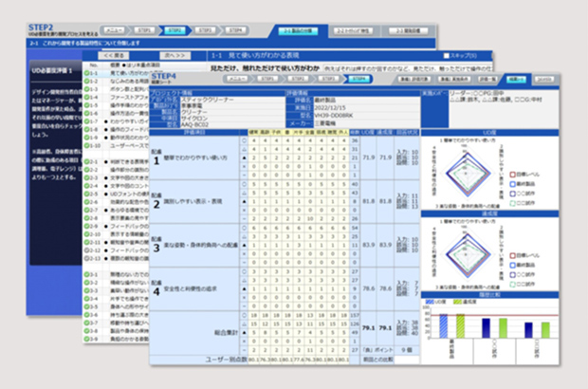Click the green status icon for item 2-13
The width and height of the screenshot is (588, 389).
(x=86, y=256)
